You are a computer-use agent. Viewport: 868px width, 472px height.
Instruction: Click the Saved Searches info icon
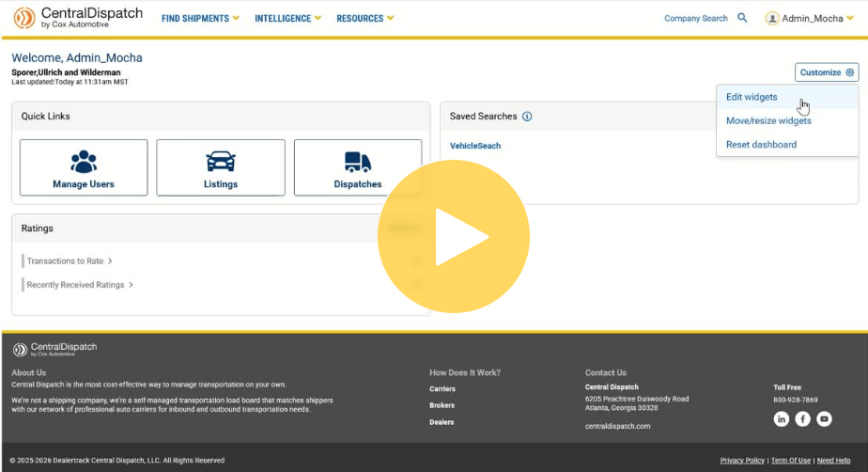click(x=527, y=117)
